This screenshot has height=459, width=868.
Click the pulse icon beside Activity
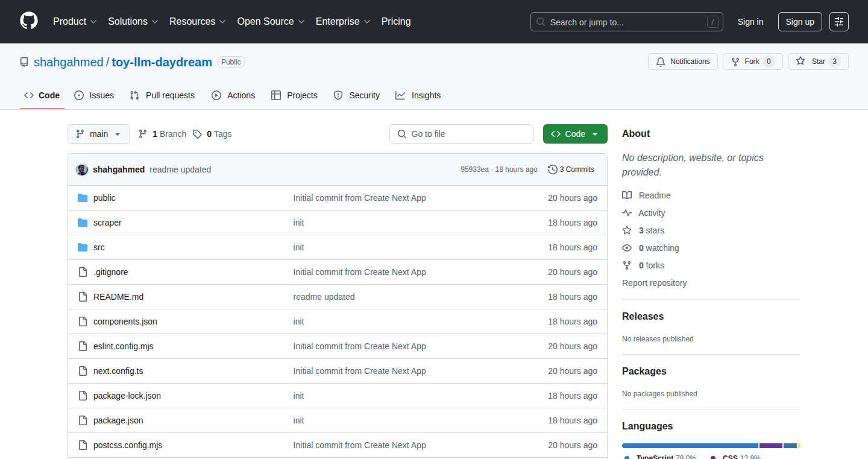click(627, 213)
